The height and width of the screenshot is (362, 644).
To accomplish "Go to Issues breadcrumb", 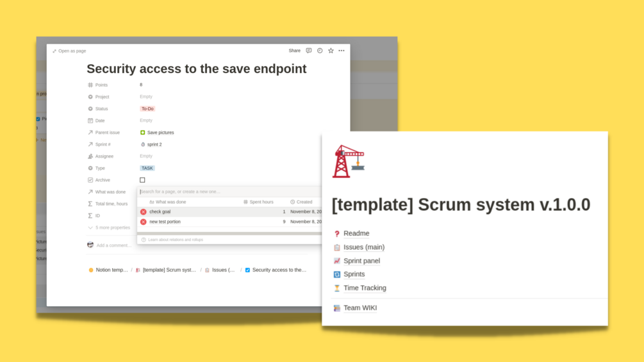I will coord(220,270).
